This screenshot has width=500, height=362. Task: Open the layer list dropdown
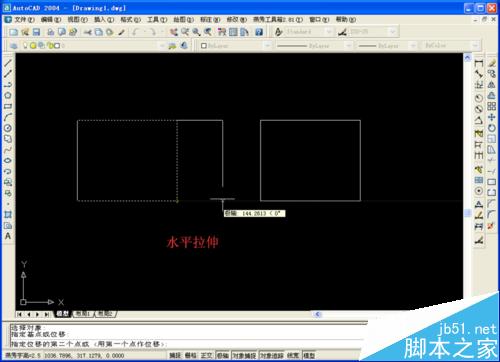pos(92,45)
